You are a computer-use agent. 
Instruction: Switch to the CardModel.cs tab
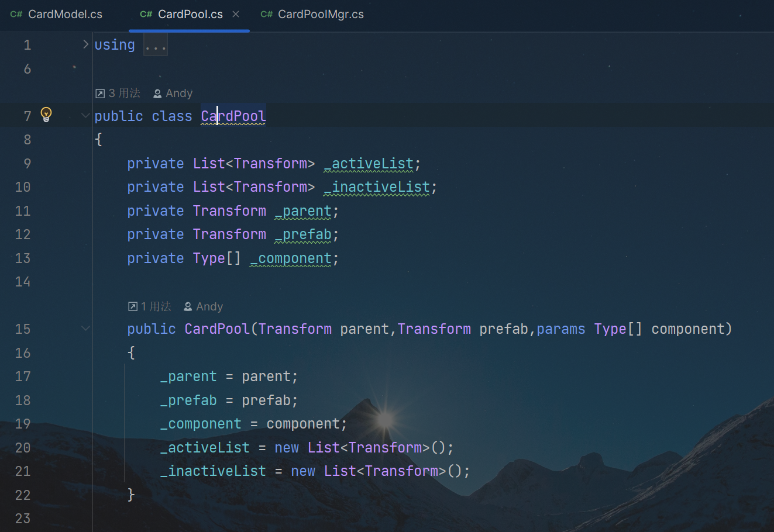56,15
